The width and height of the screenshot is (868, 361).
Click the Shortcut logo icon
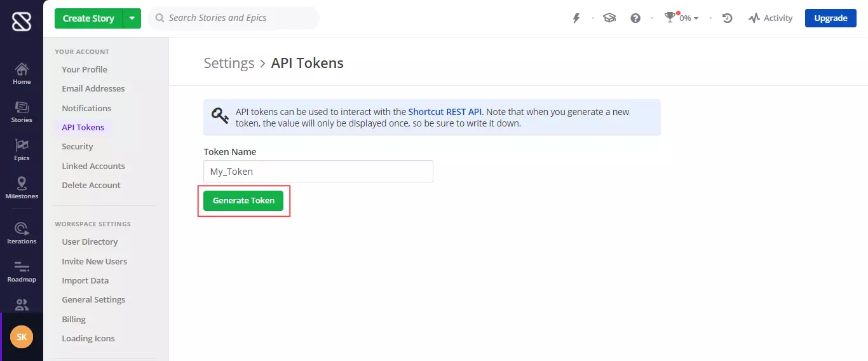click(x=22, y=22)
